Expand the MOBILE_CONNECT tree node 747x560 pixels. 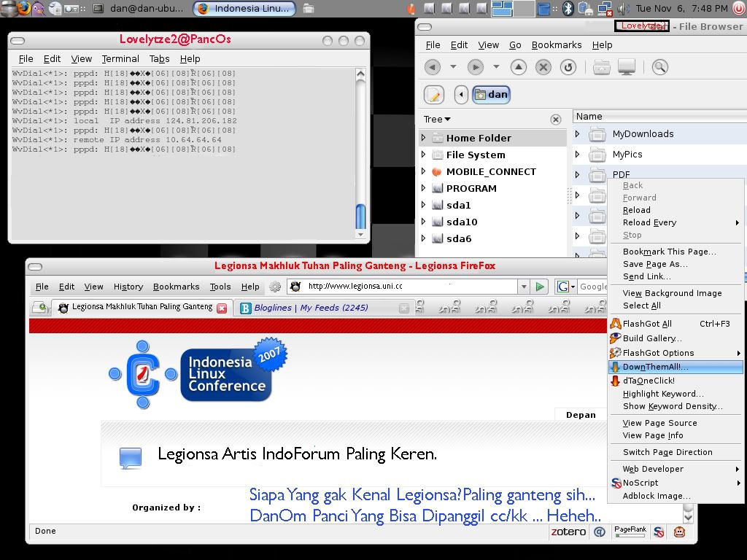(424, 171)
